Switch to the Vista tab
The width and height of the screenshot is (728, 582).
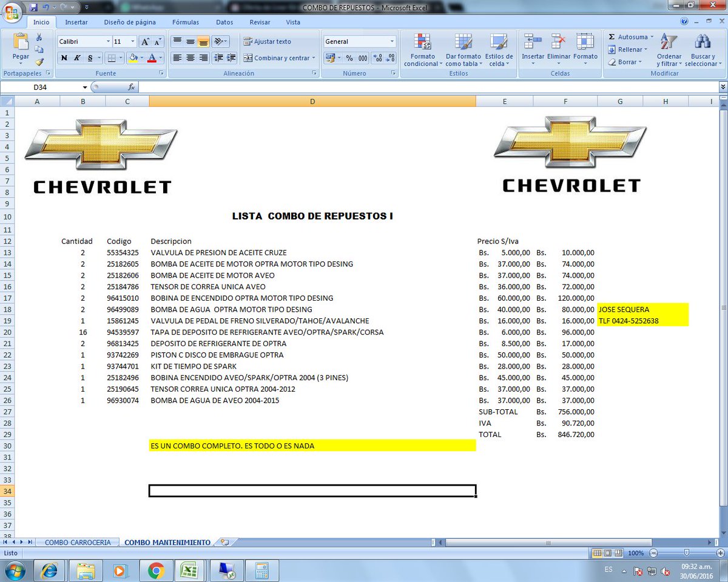(293, 22)
